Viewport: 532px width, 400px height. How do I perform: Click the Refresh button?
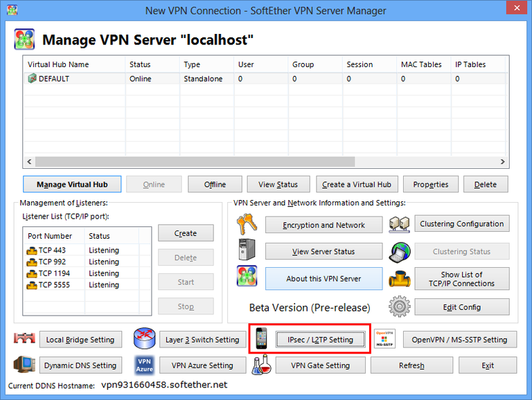tap(411, 365)
